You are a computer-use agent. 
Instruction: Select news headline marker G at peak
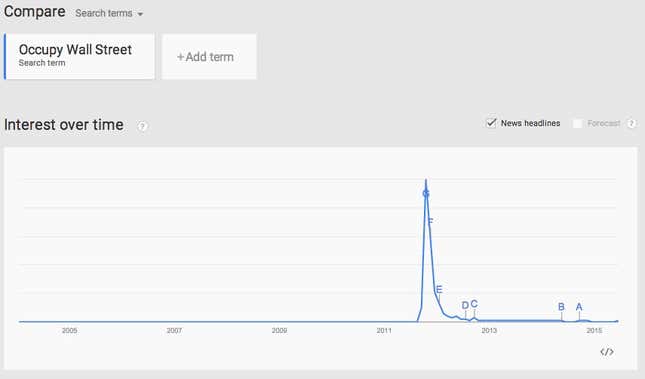point(426,193)
